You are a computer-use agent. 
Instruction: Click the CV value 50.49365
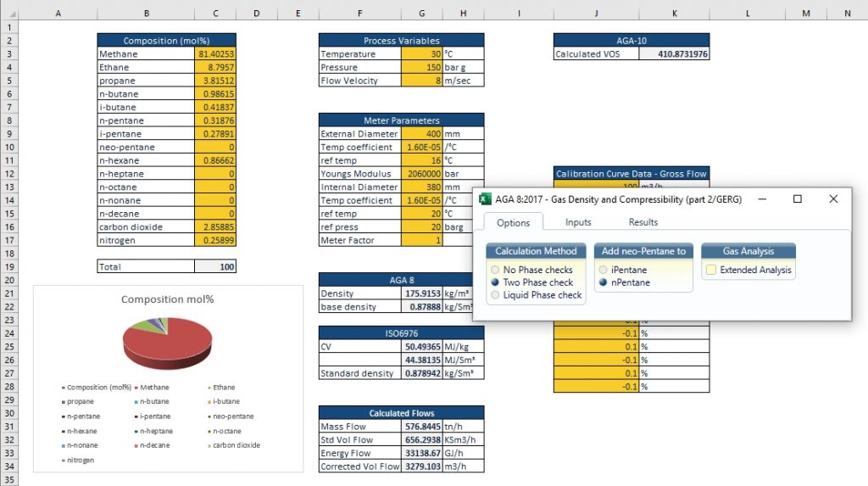pyautogui.click(x=422, y=346)
